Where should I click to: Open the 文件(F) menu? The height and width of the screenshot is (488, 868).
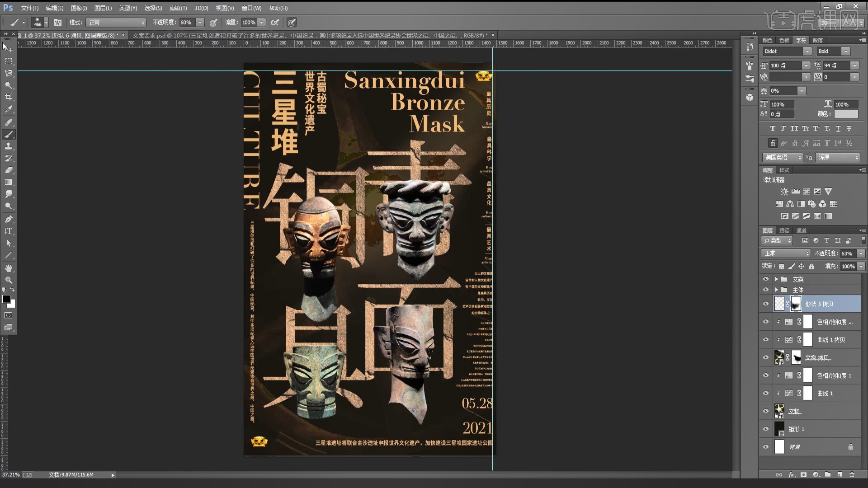click(x=30, y=8)
